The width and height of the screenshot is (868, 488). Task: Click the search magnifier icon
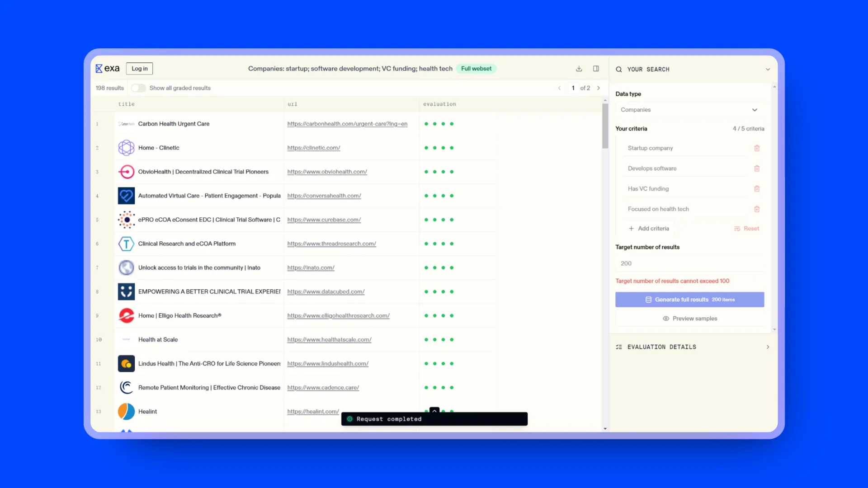(619, 70)
